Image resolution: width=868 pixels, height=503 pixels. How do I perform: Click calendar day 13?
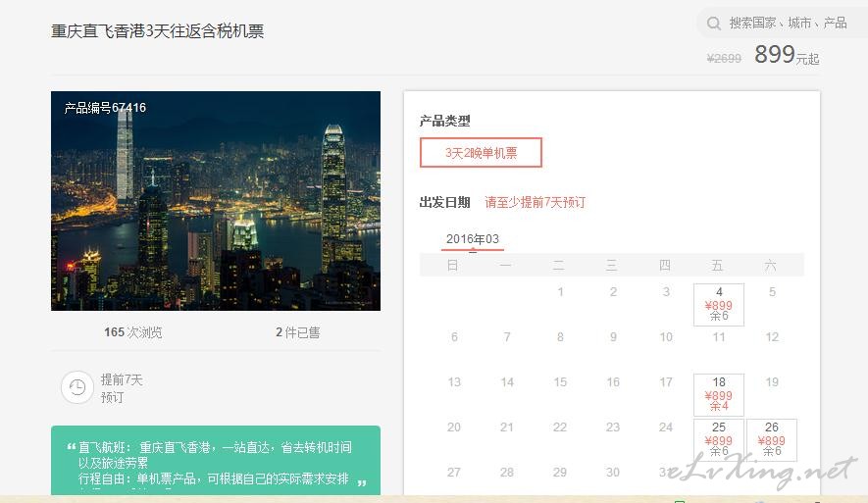point(454,381)
